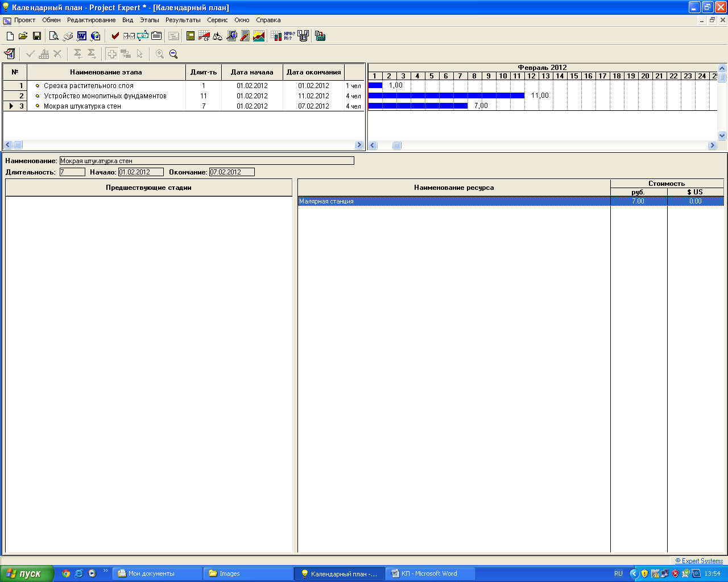Zoom in with the magnifier plus icon
The height and width of the screenshot is (582, 728).
click(160, 54)
